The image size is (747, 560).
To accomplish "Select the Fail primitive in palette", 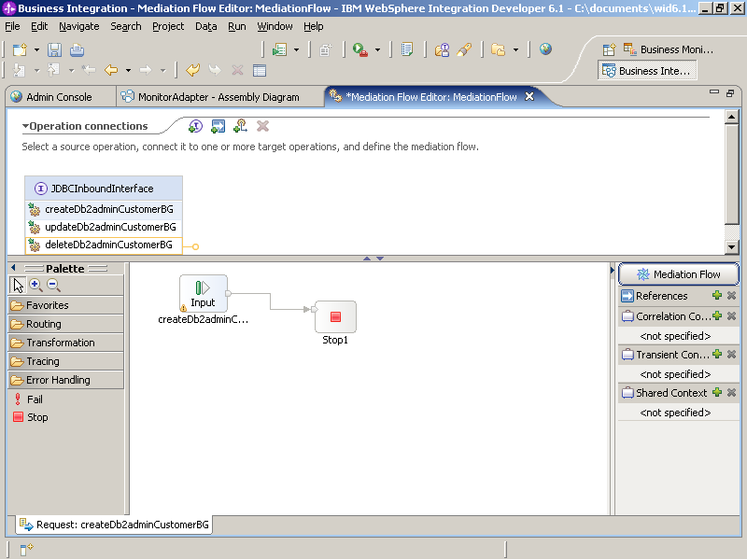I will (x=29, y=399).
